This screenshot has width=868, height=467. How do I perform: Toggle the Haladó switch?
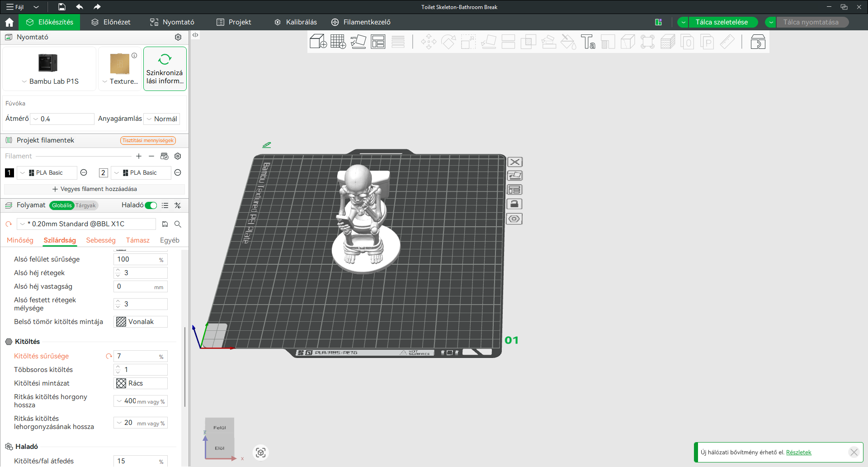pyautogui.click(x=151, y=205)
